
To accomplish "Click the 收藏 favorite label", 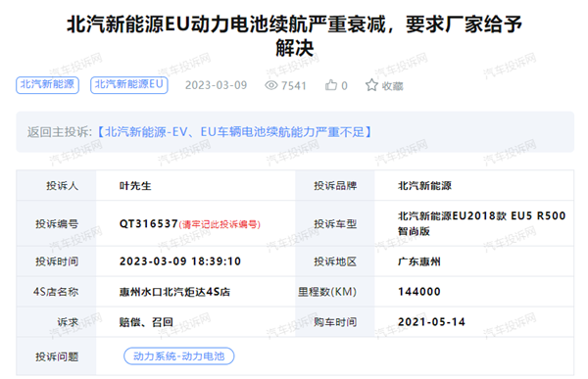I will click(392, 86).
